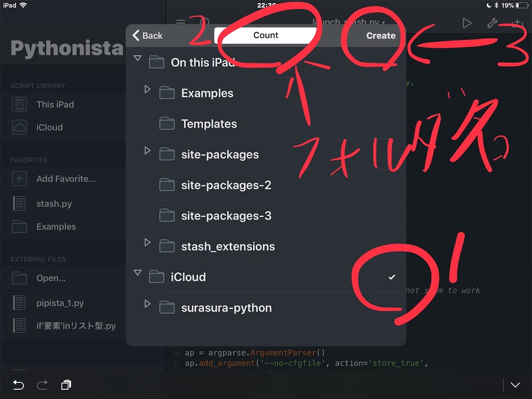Run the script with the play icon
This screenshot has height=399, width=532.
[x=467, y=23]
